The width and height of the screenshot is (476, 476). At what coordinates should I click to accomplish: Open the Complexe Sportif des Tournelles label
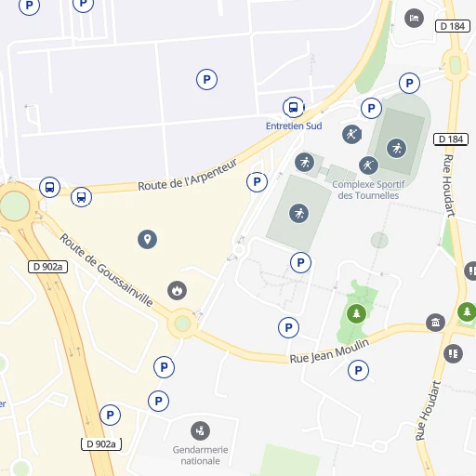click(x=368, y=190)
